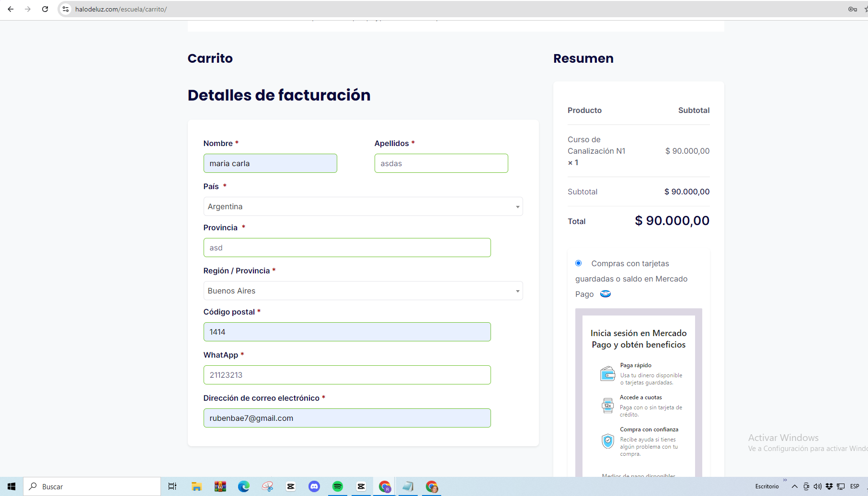Image resolution: width=868 pixels, height=496 pixels.
Task: Switch to second CapCut icon next to Spotify
Action: click(x=361, y=486)
